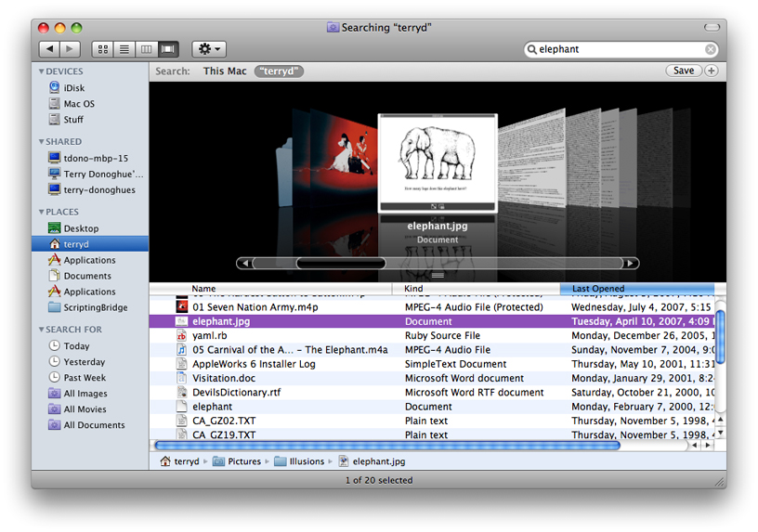Open the Action gear dropdown menu
758x532 pixels.
208,48
